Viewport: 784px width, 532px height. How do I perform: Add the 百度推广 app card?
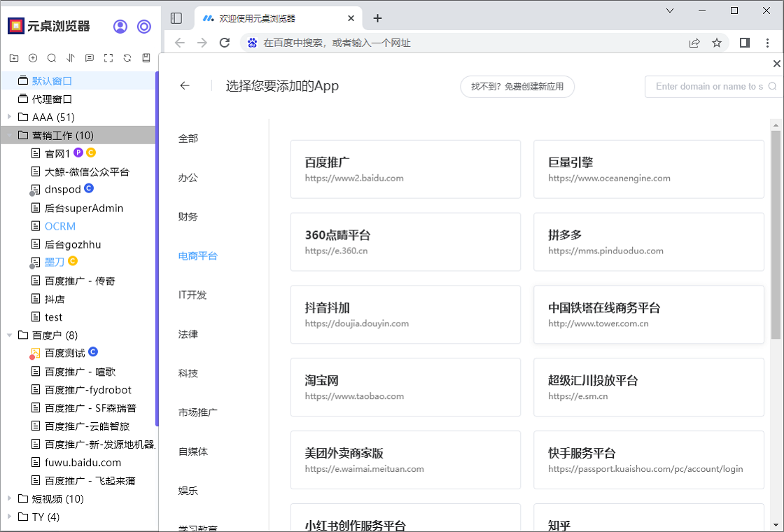(405, 169)
